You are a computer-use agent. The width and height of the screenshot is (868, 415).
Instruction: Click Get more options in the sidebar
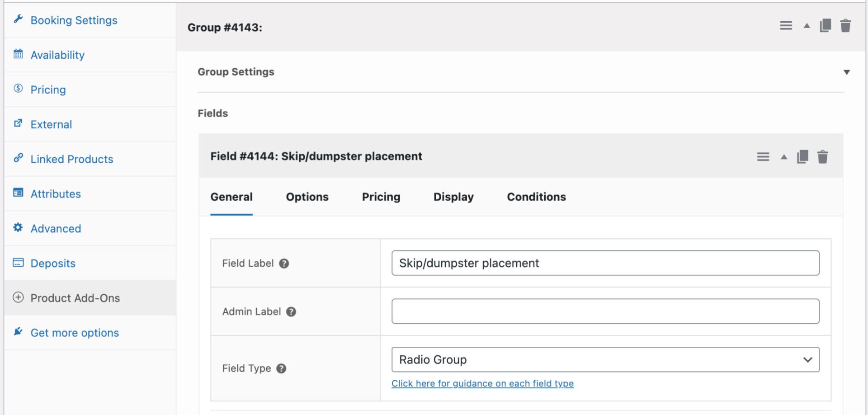pos(75,332)
